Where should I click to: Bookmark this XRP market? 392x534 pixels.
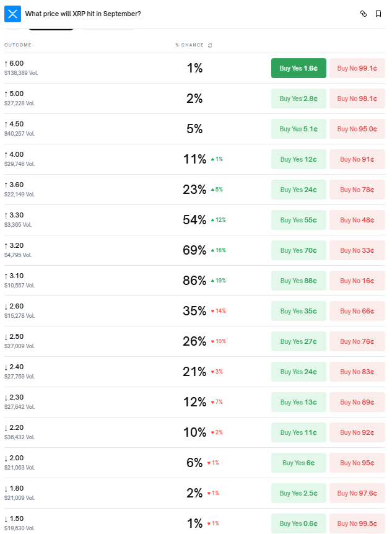tap(378, 14)
